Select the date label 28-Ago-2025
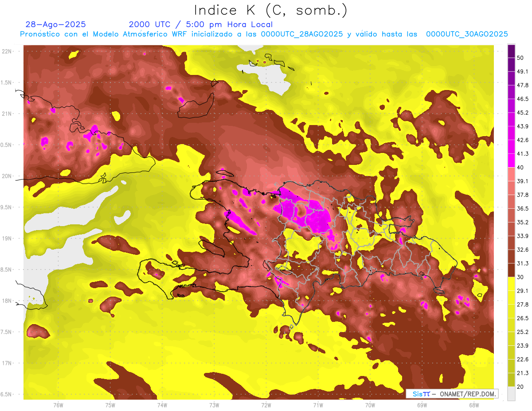Image resolution: width=532 pixels, height=411 pixels. 56,24
